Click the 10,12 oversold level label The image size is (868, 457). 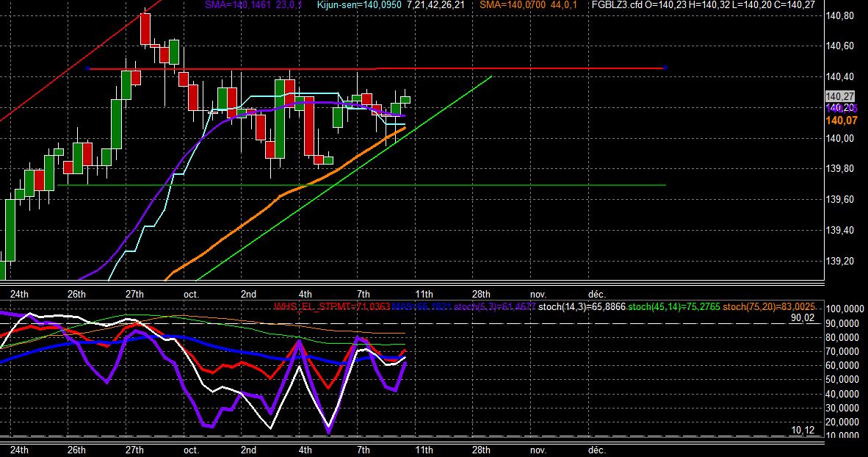(803, 431)
